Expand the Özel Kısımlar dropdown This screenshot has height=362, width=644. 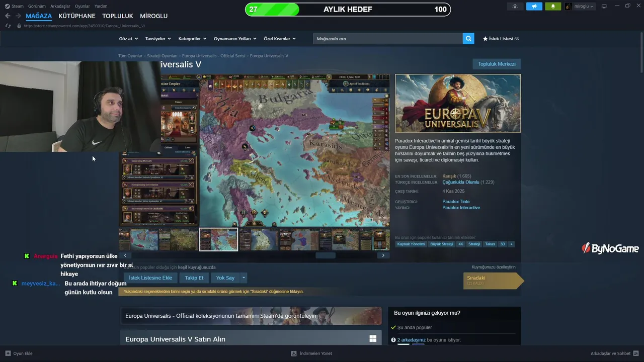pyautogui.click(x=280, y=39)
